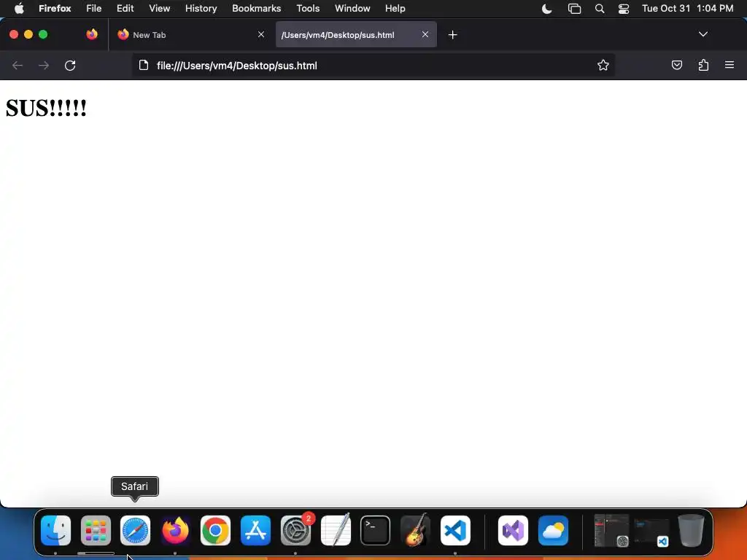Open the Bookmarks menu

(256, 9)
